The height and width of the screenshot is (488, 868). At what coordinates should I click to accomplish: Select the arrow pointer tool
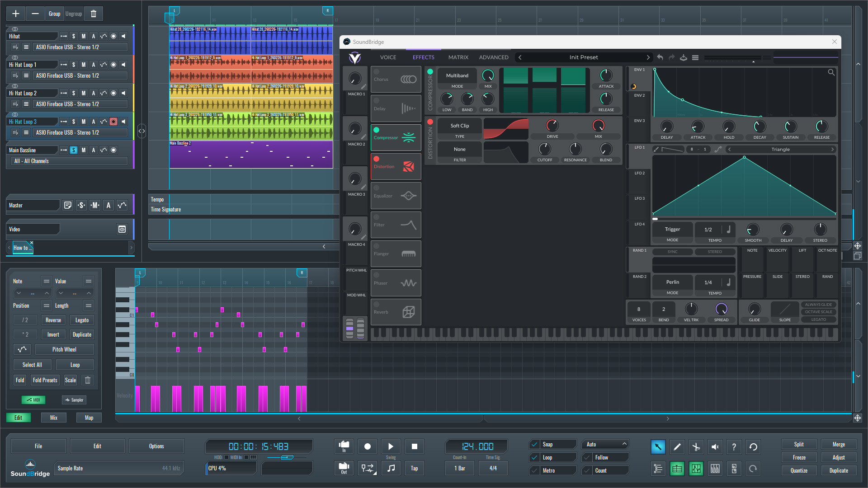658,447
